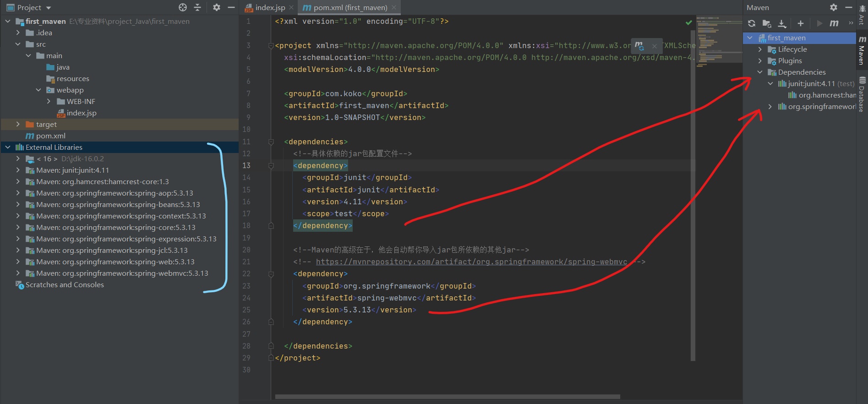Select first_maven in Maven panel
Screen dimensions: 868x404
[799, 38]
